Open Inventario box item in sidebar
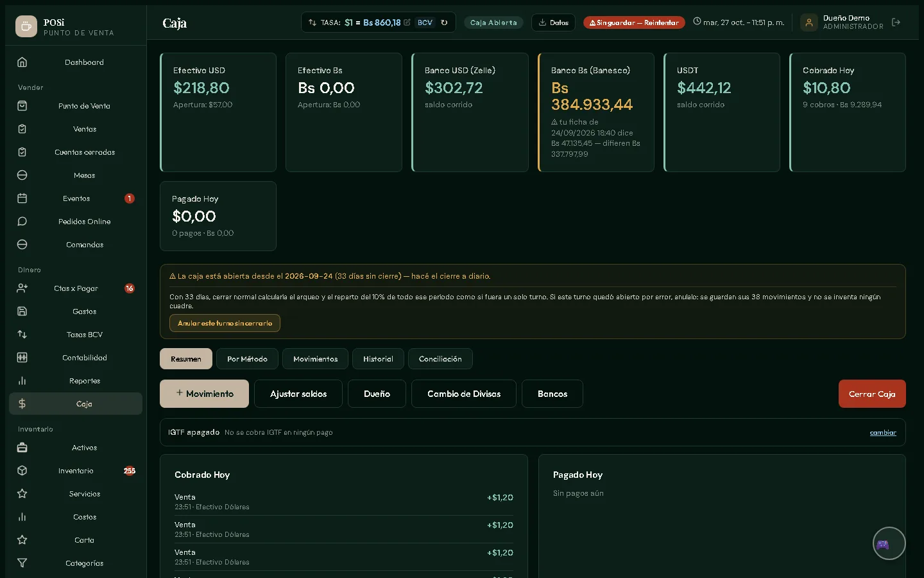 [76, 471]
